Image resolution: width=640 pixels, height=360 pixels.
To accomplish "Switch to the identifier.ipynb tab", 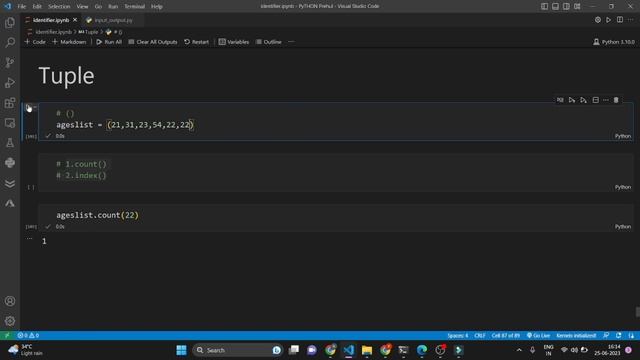I will coord(51,20).
